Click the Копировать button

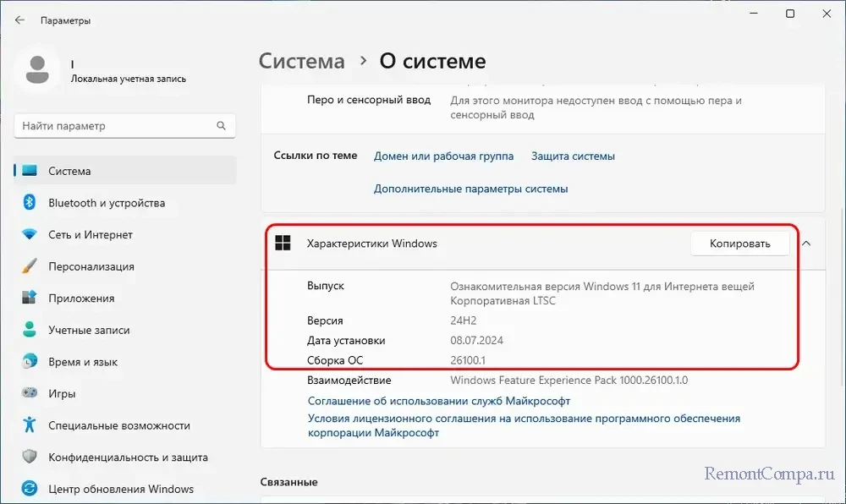click(x=739, y=244)
